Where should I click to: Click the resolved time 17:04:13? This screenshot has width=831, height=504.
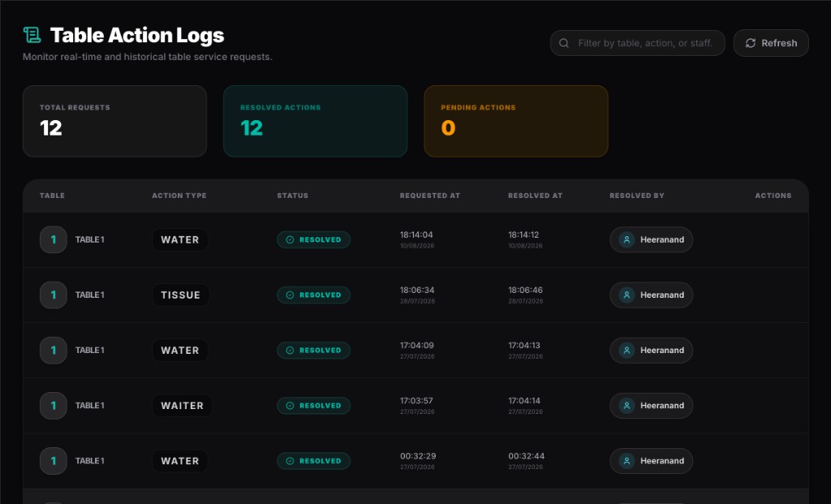click(524, 346)
